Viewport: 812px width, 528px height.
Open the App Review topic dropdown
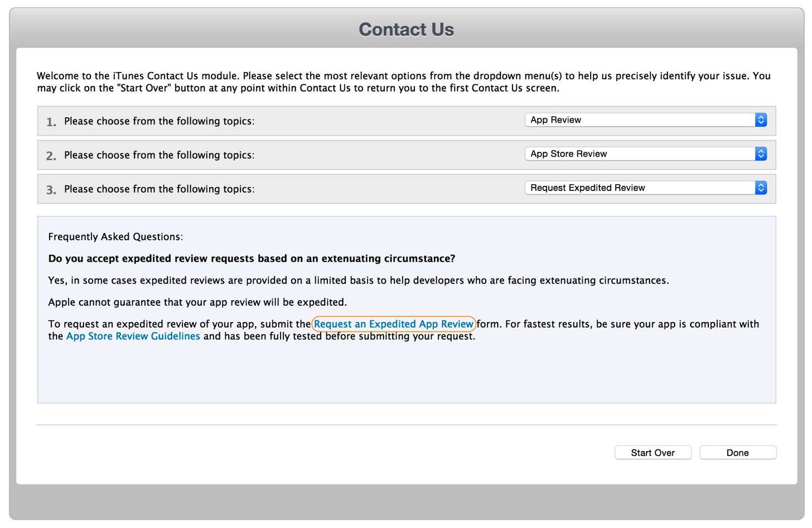point(646,120)
